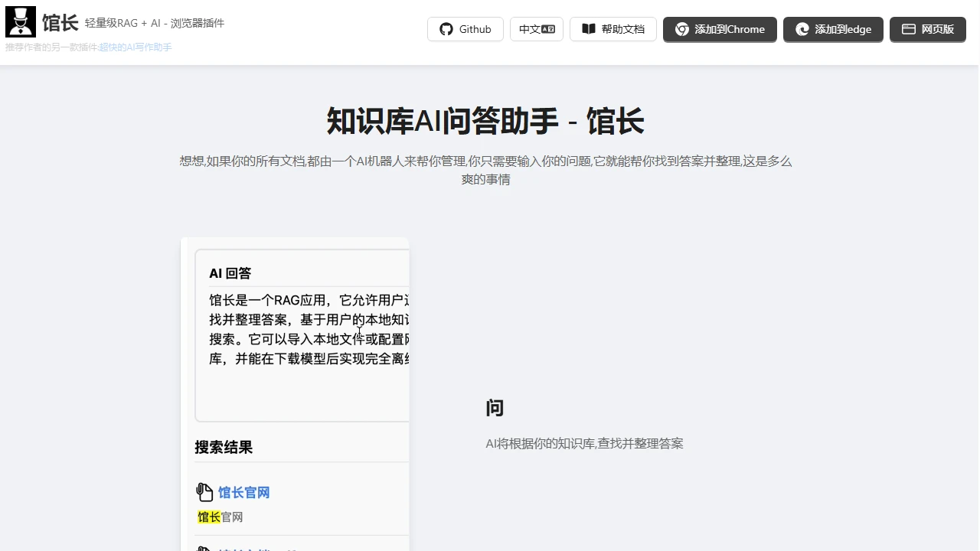This screenshot has width=980, height=551.
Task: Click the highlighted 馆长 text under result
Action: tap(208, 517)
